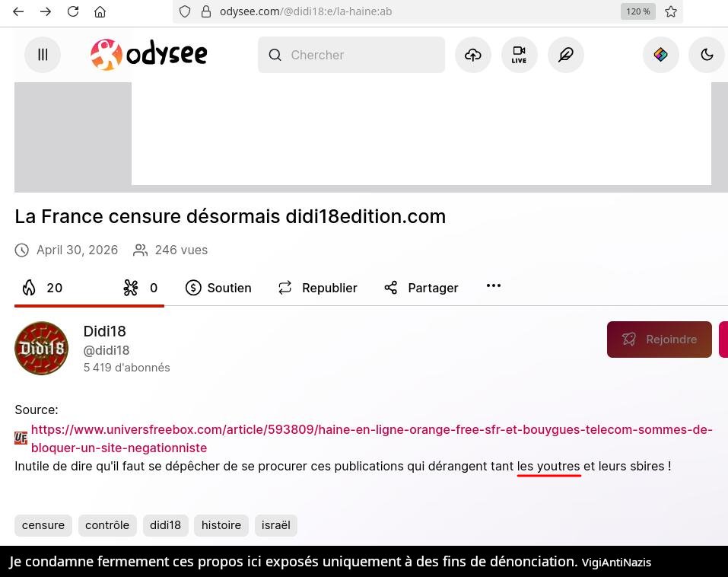Show site security padlock info
Screen dimensions: 728x577
pyautogui.click(x=206, y=11)
